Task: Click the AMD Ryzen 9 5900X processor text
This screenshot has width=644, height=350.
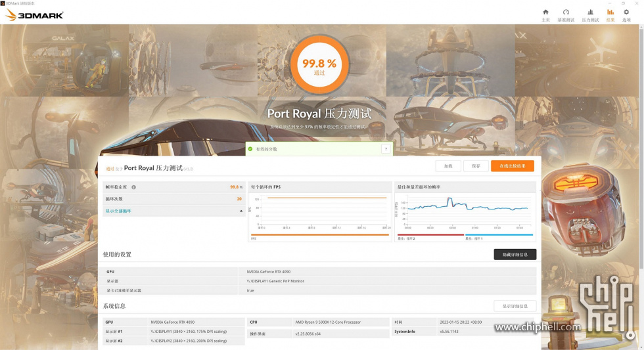Action: [328, 322]
